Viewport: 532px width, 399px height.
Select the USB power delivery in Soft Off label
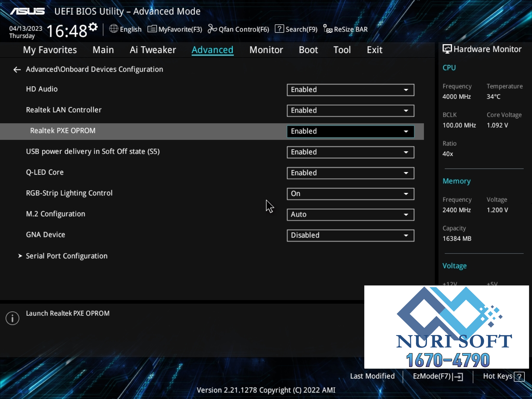(93, 152)
